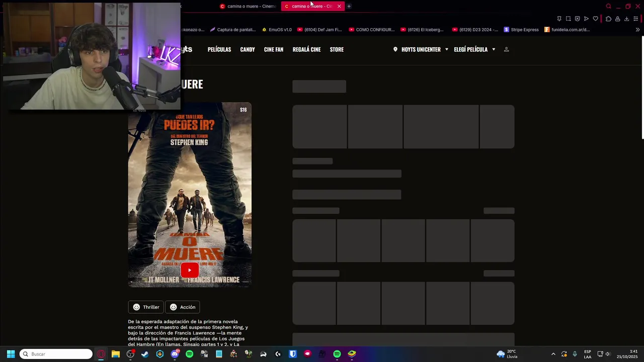Image resolution: width=644 pixels, height=362 pixels.
Task: Open the Windows Start menu
Action: tap(11, 354)
